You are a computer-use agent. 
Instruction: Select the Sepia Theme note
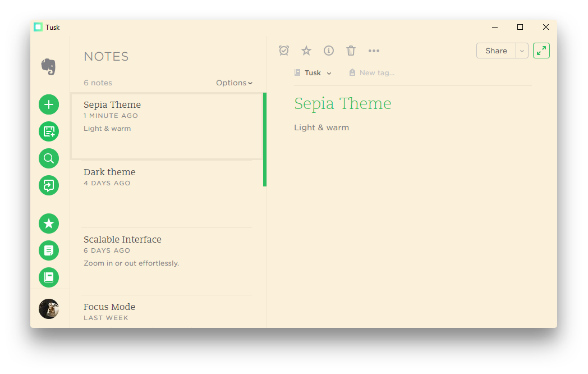tap(167, 126)
